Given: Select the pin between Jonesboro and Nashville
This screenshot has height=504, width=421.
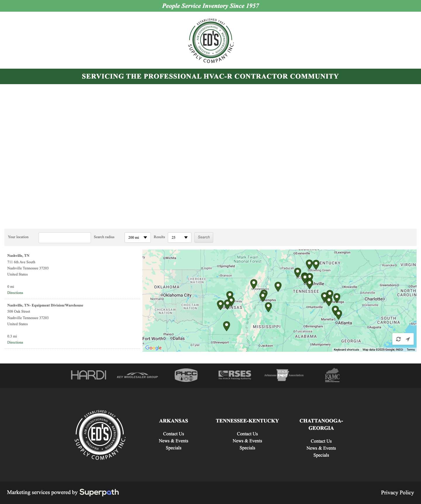Looking at the screenshot, I should [x=278, y=286].
